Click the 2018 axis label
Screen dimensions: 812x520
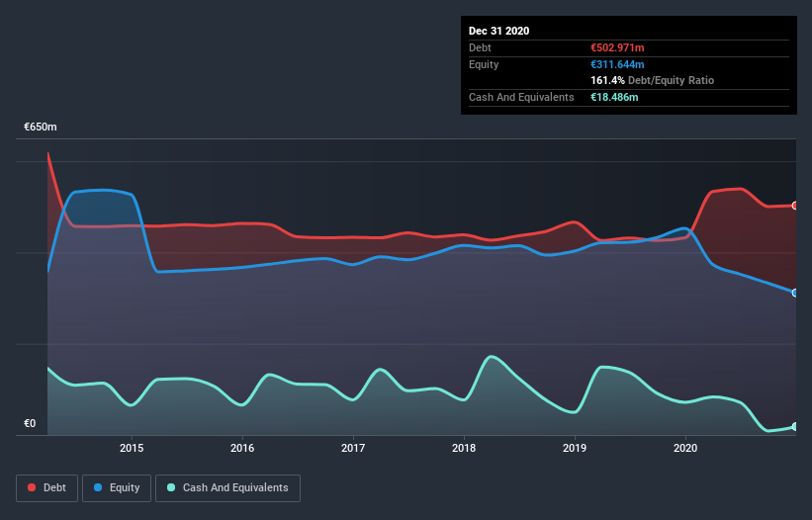tap(464, 448)
